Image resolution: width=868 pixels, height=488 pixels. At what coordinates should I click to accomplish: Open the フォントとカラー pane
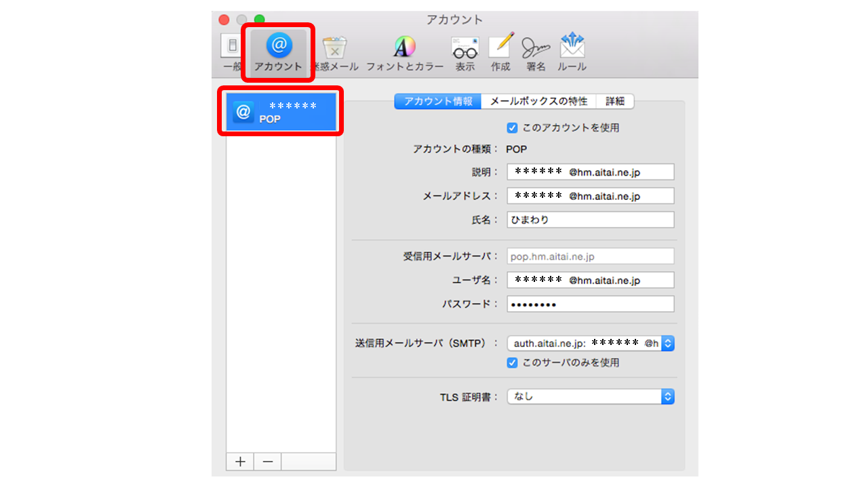coord(404,54)
